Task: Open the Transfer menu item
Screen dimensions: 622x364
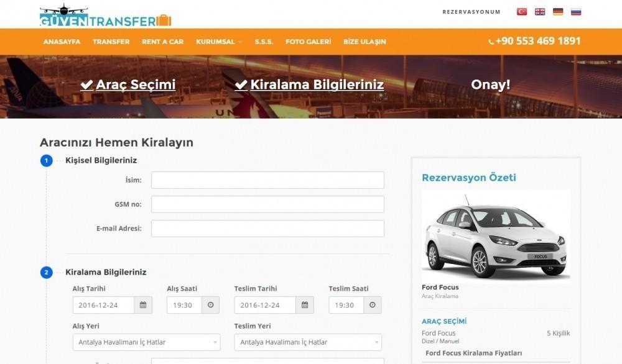Action: [111, 42]
